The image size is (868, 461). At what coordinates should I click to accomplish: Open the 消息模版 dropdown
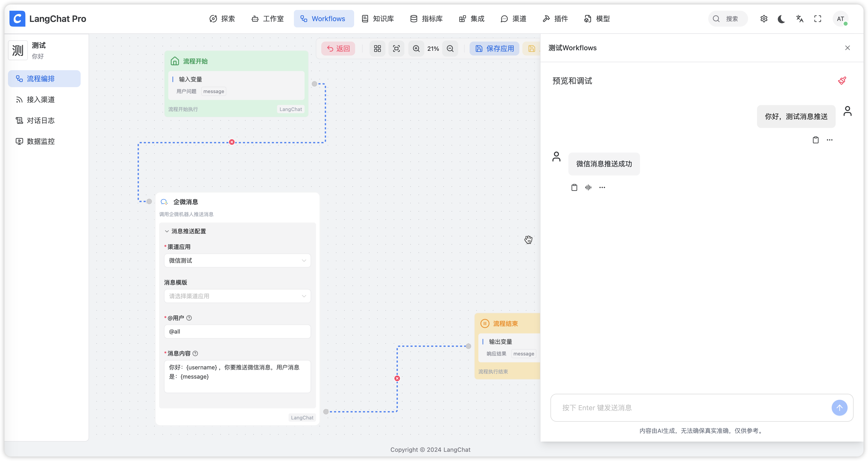click(237, 296)
